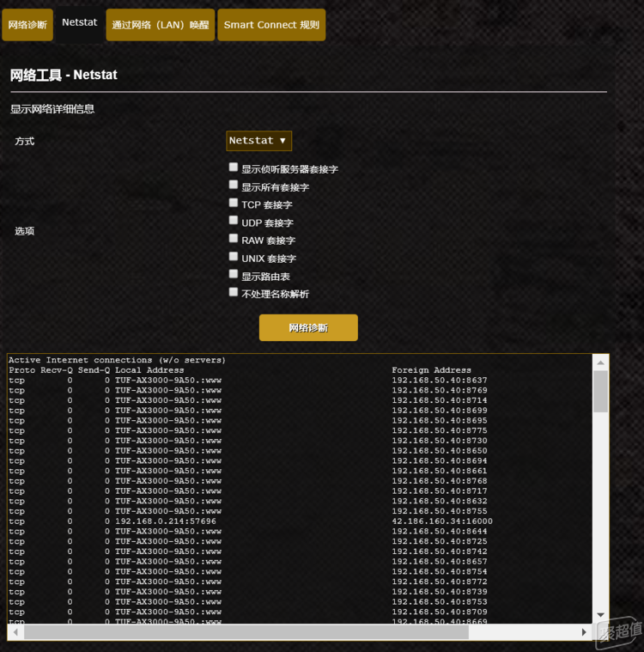Click the Local Address column header
The image size is (644, 652).
pyautogui.click(x=149, y=370)
